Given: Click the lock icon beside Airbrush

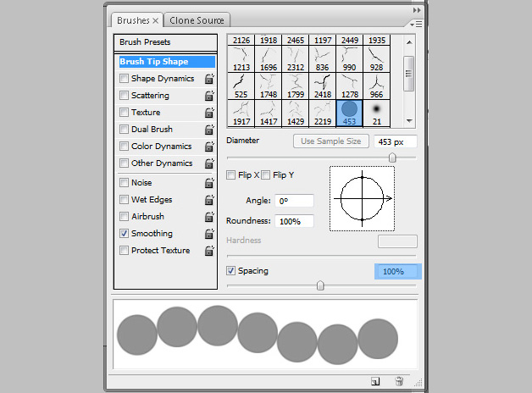Looking at the screenshot, I should click(209, 217).
